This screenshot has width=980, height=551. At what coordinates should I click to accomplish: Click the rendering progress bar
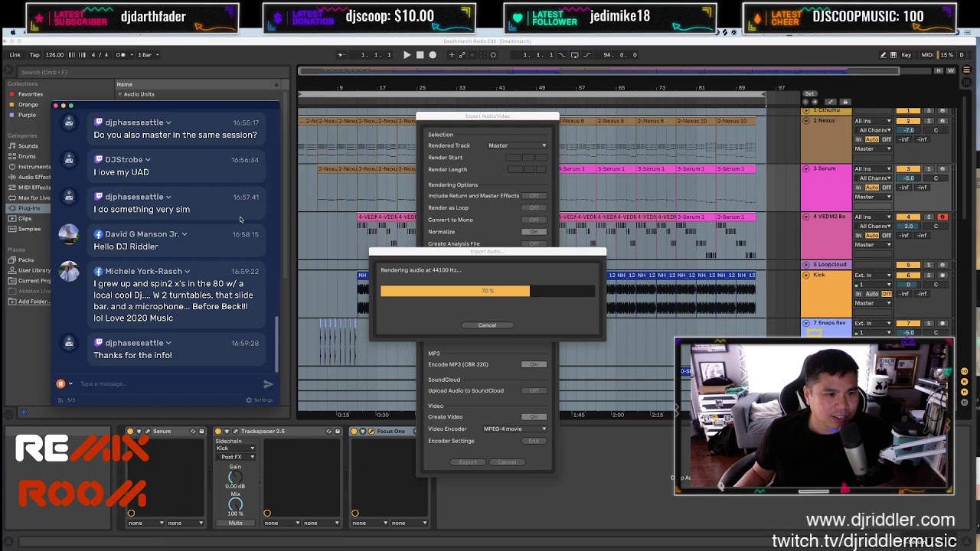click(x=487, y=291)
